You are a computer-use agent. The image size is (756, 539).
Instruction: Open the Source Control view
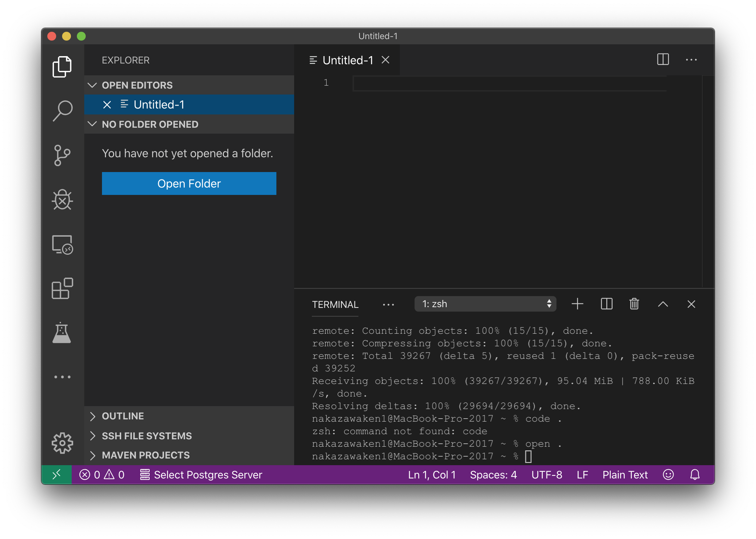point(62,155)
